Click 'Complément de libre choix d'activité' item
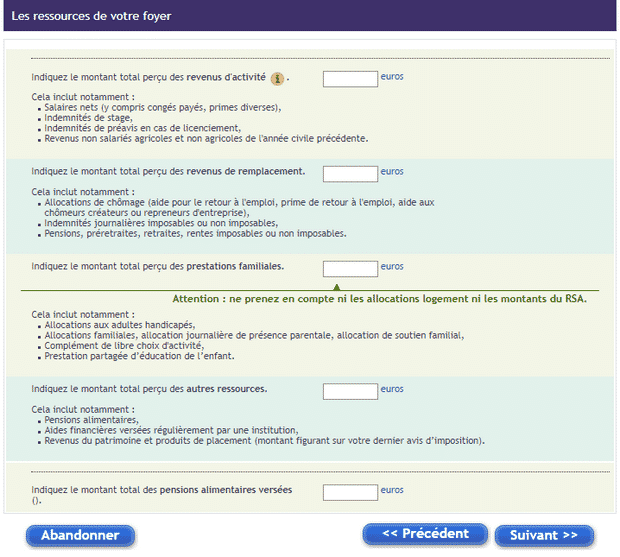This screenshot has width=620, height=557. pyautogui.click(x=124, y=346)
